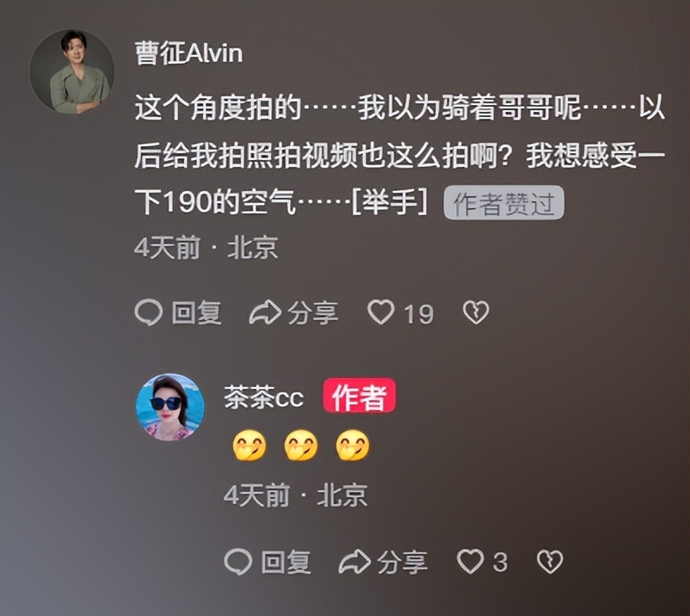Tap the 作者赞过 label
The height and width of the screenshot is (616, 690).
tap(504, 203)
